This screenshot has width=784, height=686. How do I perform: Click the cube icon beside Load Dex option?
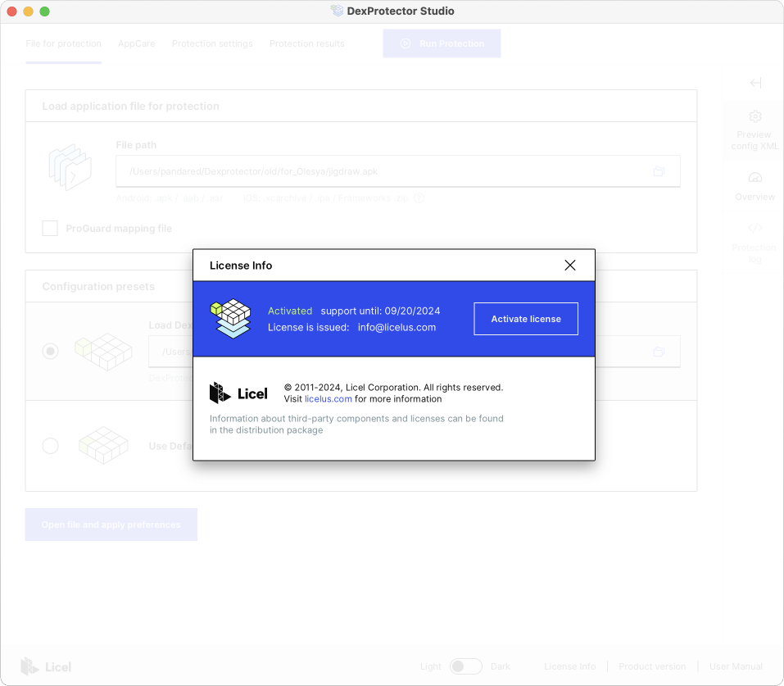[103, 352]
